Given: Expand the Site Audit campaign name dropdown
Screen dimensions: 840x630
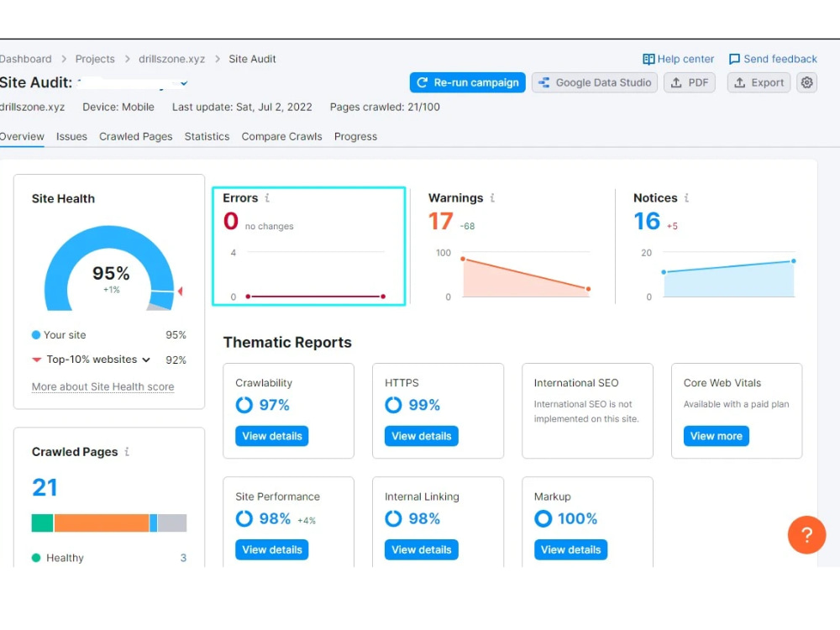Looking at the screenshot, I should pyautogui.click(x=184, y=83).
